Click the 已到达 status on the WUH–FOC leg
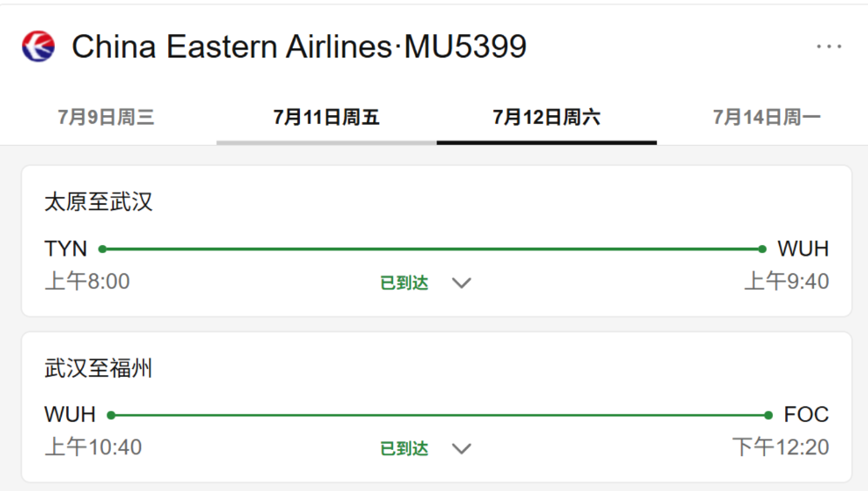Image resolution: width=868 pixels, height=491 pixels. pyautogui.click(x=404, y=448)
